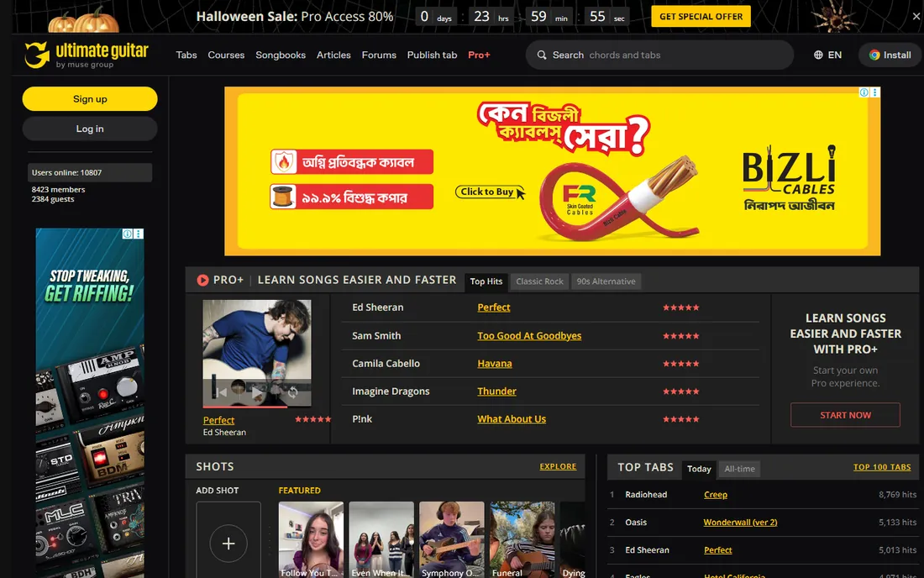Select the All-time top tabs tab
This screenshot has width=924, height=578.
[739, 469]
